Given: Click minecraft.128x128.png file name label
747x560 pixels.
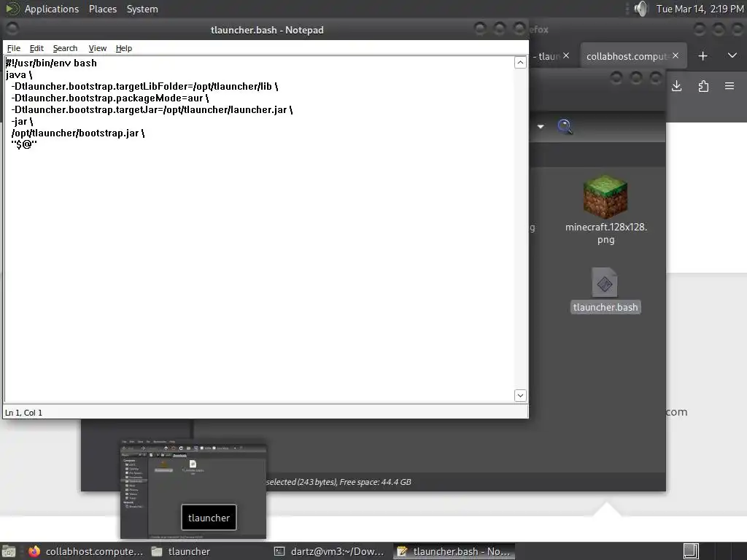Looking at the screenshot, I should pyautogui.click(x=606, y=233).
